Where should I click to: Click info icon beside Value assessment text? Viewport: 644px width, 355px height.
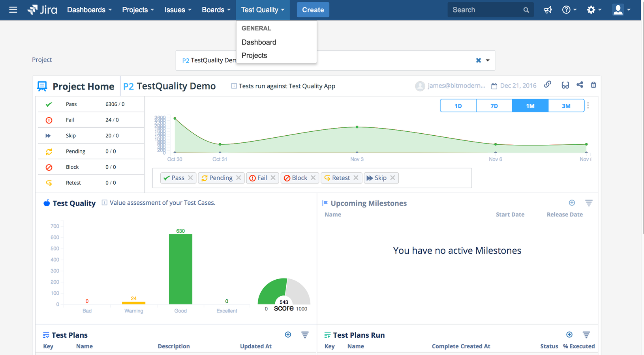click(x=104, y=202)
